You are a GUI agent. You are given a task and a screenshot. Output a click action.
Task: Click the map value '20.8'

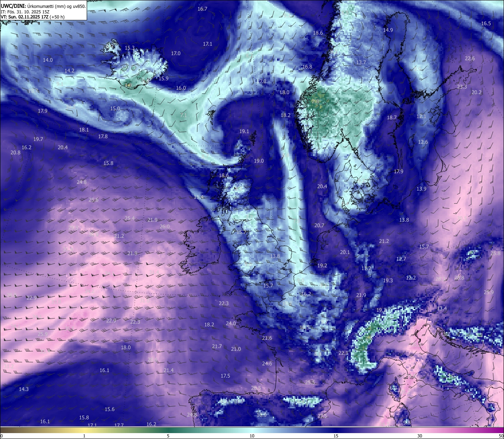click(x=15, y=152)
